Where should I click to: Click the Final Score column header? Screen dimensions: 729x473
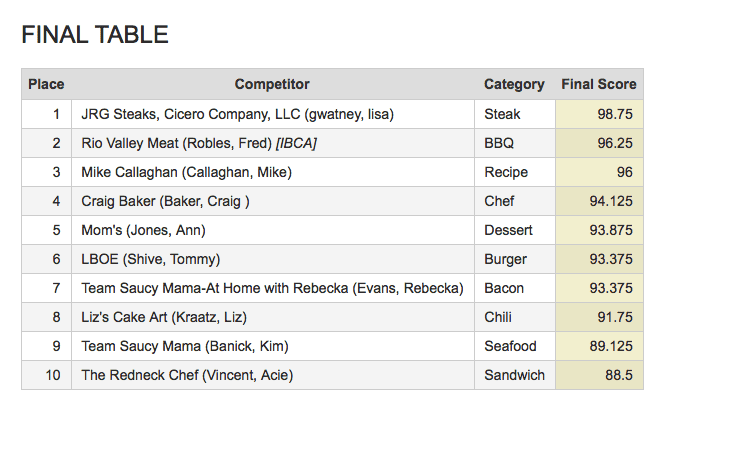[x=599, y=84]
